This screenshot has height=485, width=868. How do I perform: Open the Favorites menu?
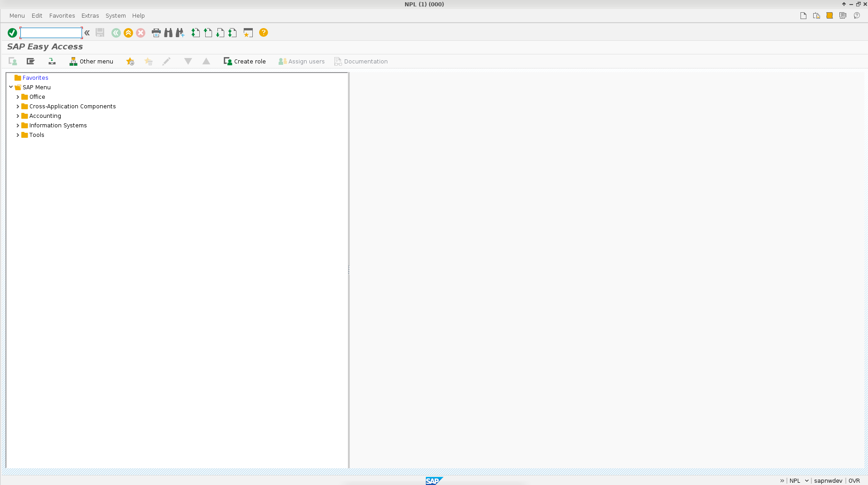tap(62, 15)
